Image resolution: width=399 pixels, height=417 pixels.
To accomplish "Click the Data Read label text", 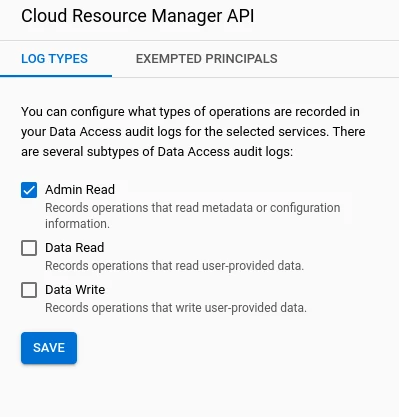I will click(x=75, y=248).
